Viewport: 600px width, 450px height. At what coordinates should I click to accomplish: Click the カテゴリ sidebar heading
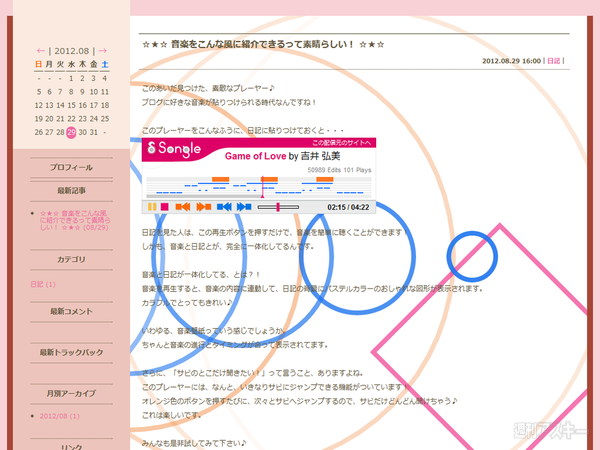[71, 259]
